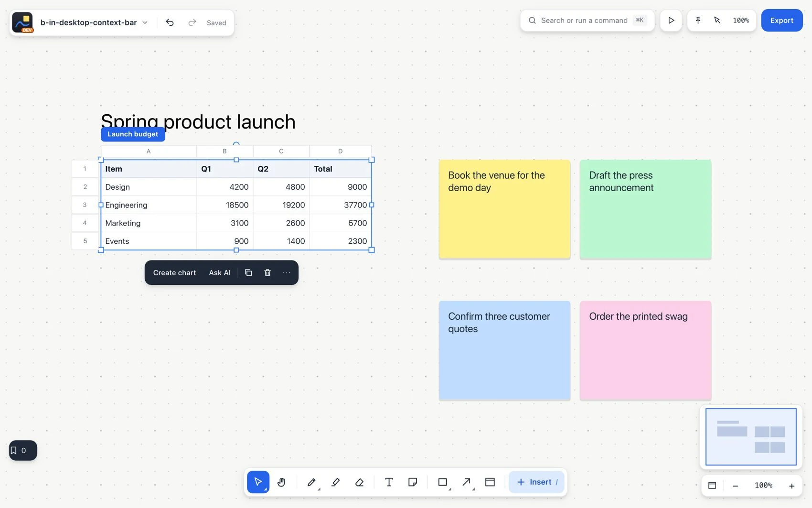Expand the b-in-desktop-context-bar file dropdown
The image size is (812, 508).
point(95,22)
